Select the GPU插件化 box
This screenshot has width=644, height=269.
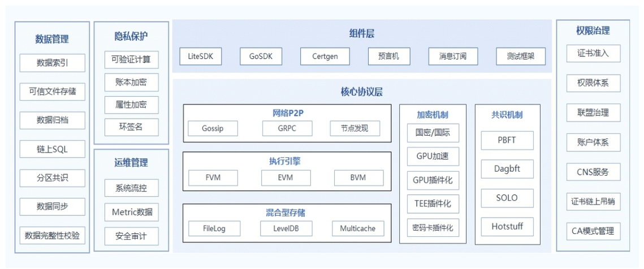pyautogui.click(x=433, y=180)
